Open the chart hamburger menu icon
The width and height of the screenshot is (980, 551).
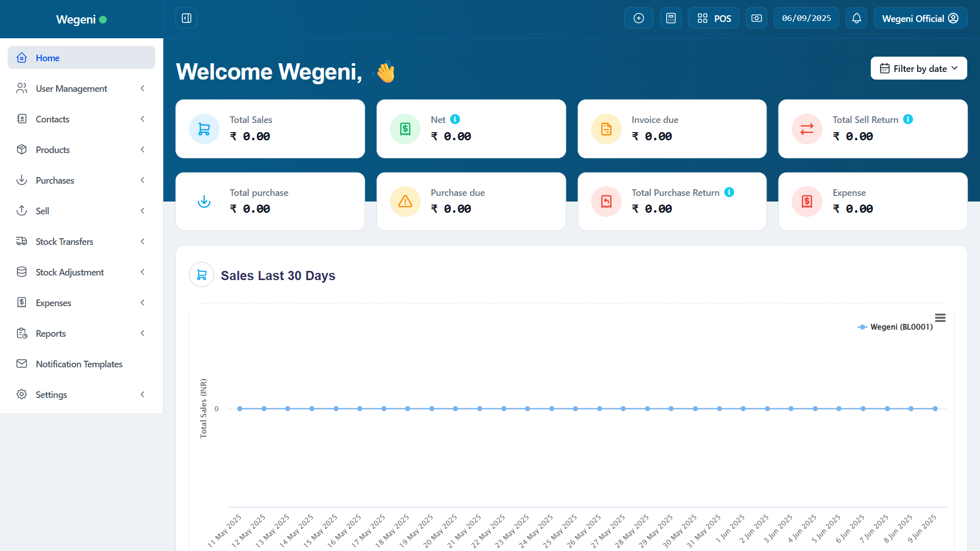pyautogui.click(x=940, y=318)
